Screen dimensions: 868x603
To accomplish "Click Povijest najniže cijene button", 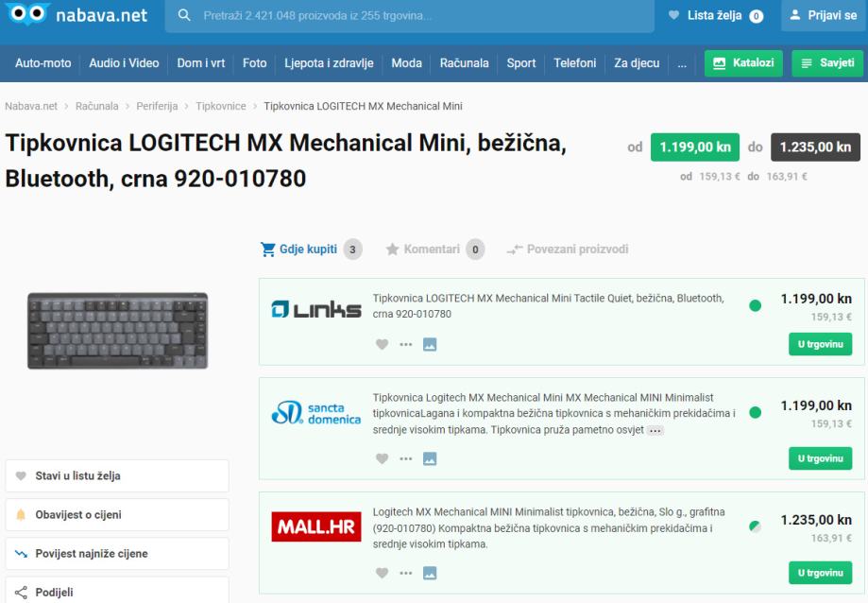I will point(117,554).
